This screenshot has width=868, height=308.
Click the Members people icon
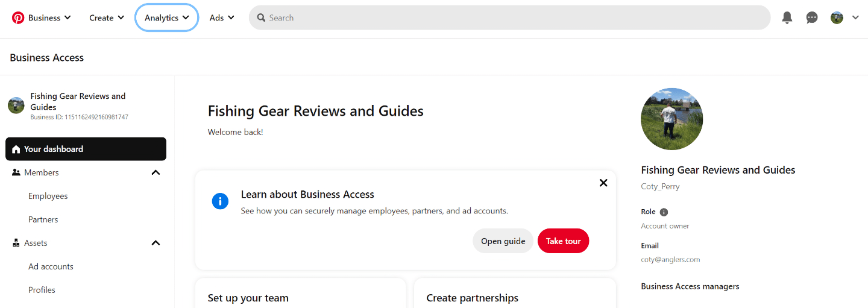(16, 172)
